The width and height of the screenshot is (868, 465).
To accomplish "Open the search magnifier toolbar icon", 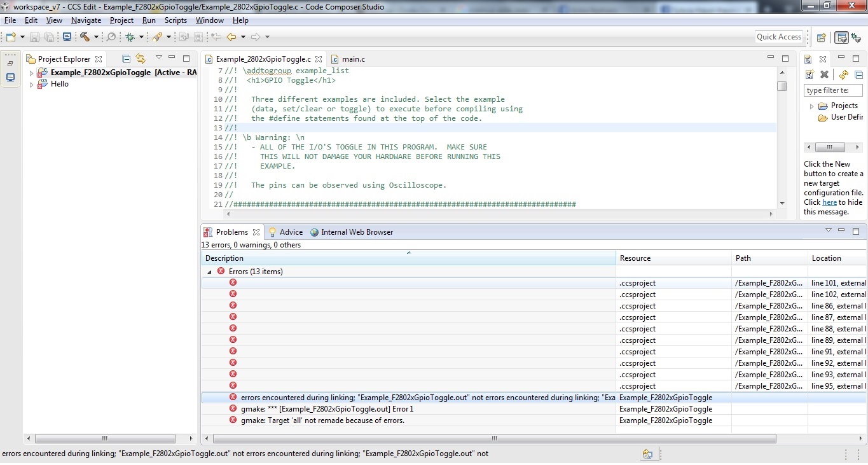I will [111, 38].
